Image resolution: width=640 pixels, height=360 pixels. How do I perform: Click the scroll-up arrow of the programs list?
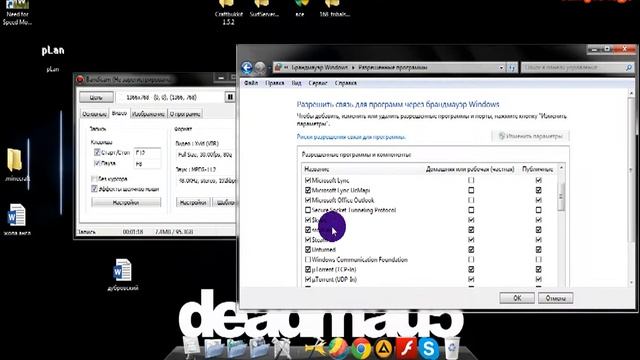coord(561,168)
